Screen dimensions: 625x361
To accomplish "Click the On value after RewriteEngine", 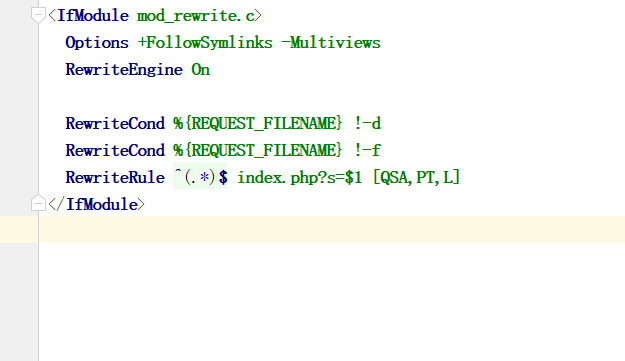I will click(200, 70).
